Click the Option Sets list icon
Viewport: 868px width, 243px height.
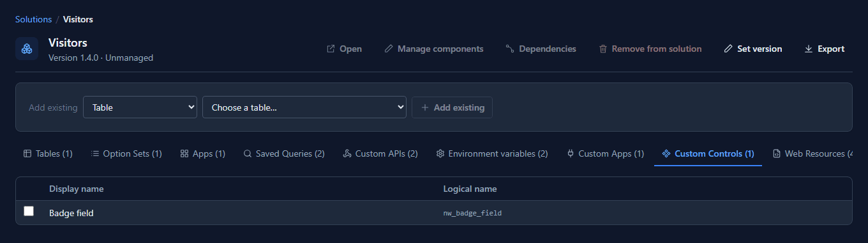point(95,153)
